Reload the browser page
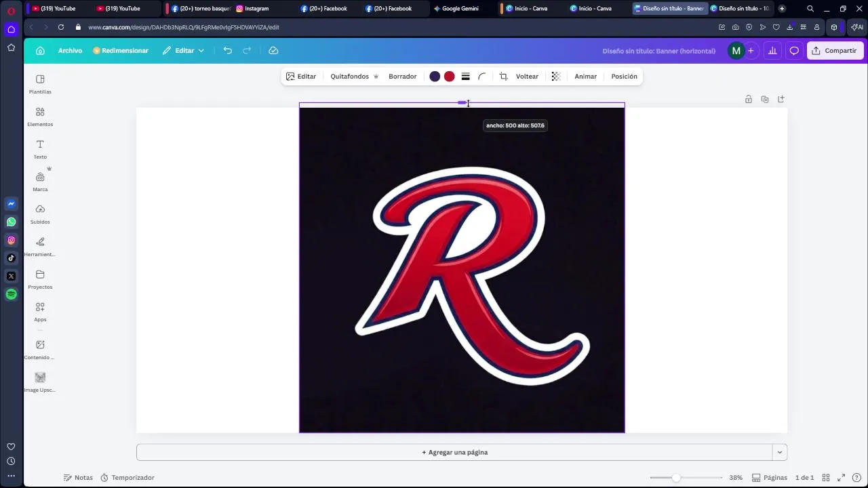This screenshot has width=868, height=488. tap(61, 27)
